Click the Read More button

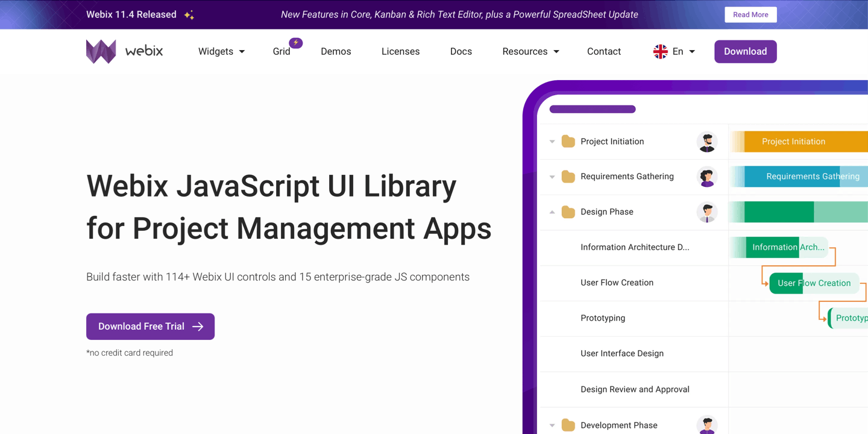[750, 14]
